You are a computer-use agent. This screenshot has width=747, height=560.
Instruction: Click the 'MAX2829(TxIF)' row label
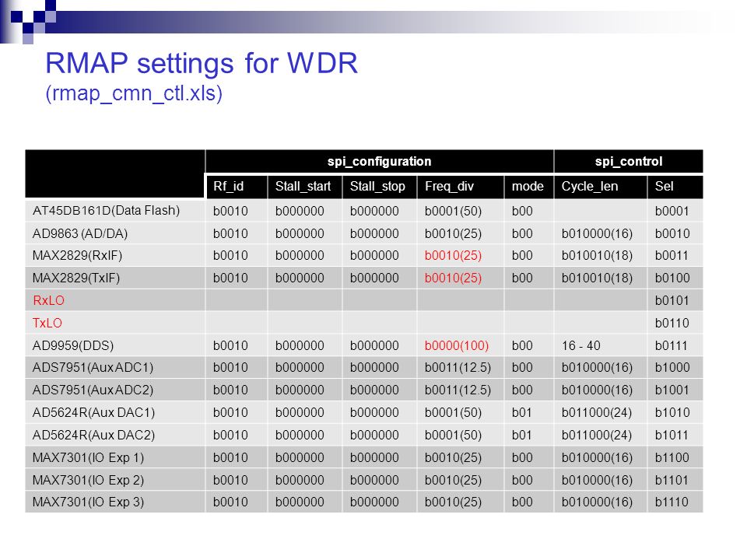(x=76, y=278)
